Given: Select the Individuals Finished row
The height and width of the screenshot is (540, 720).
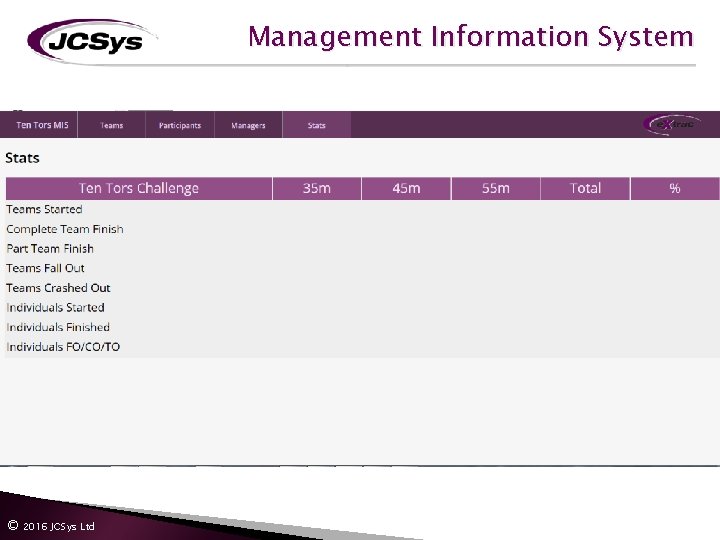Looking at the screenshot, I should click(363, 327).
